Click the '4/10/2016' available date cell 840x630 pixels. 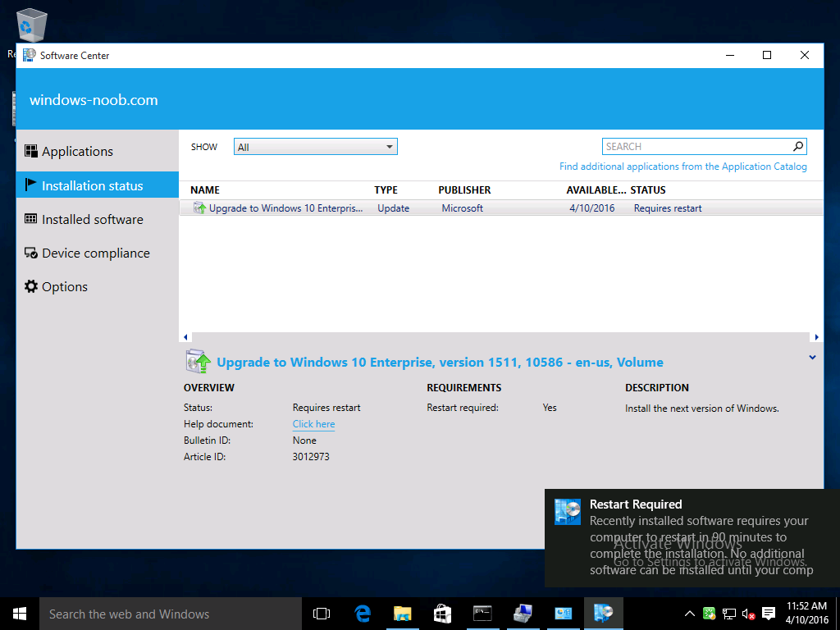[592, 208]
